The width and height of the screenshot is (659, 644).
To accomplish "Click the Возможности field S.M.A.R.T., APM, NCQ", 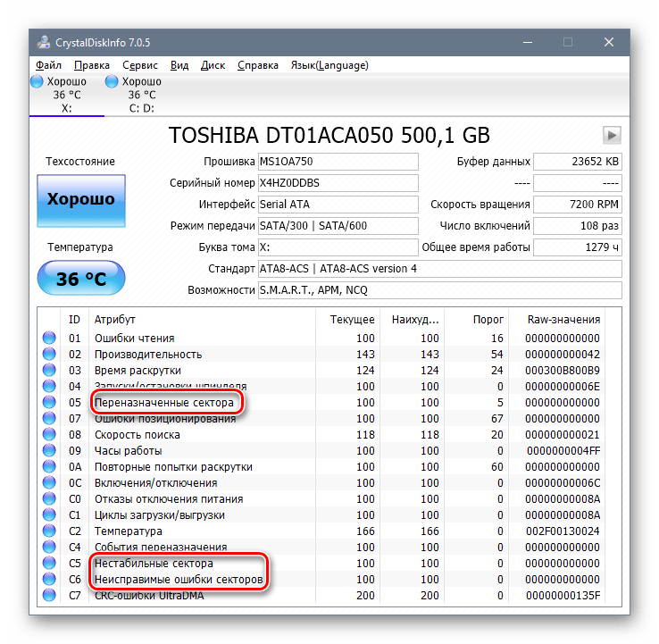I will click(x=440, y=290).
